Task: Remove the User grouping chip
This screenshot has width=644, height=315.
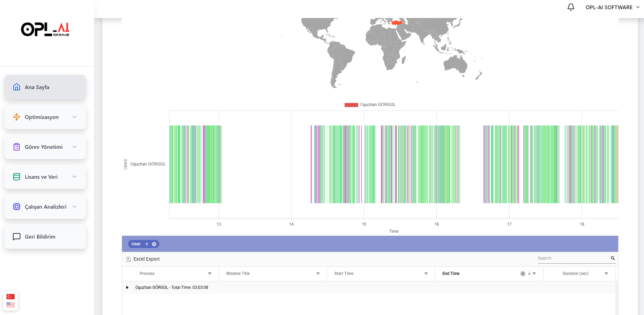Action: pos(154,244)
